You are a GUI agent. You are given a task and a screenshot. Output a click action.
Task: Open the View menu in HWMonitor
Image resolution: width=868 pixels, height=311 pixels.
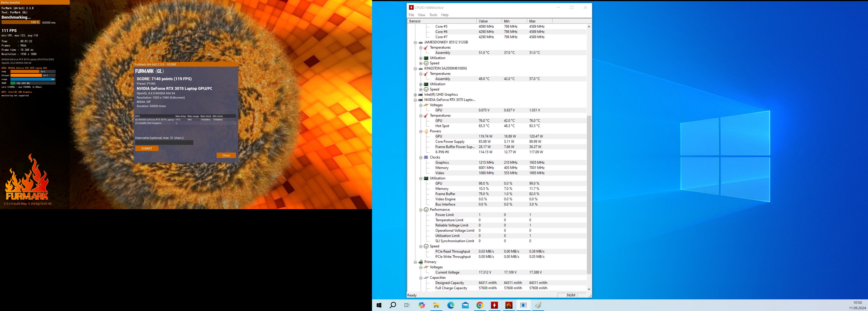(x=422, y=15)
